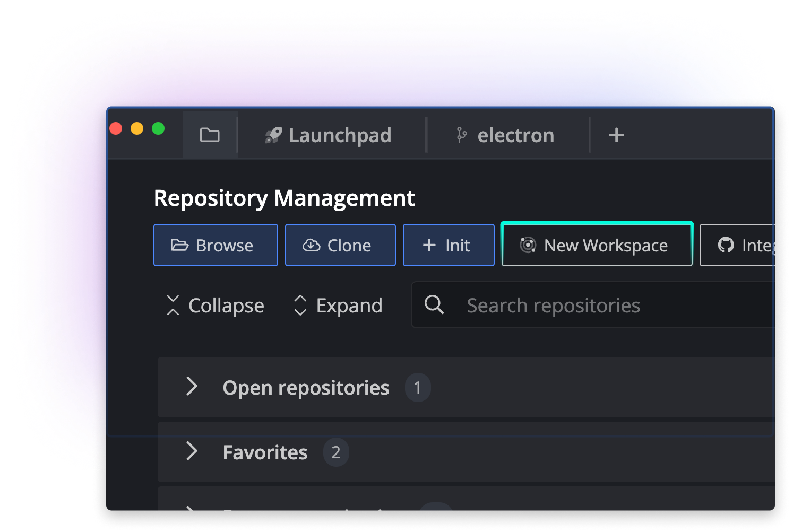Select the Launchpad rocket icon

pyautogui.click(x=273, y=135)
